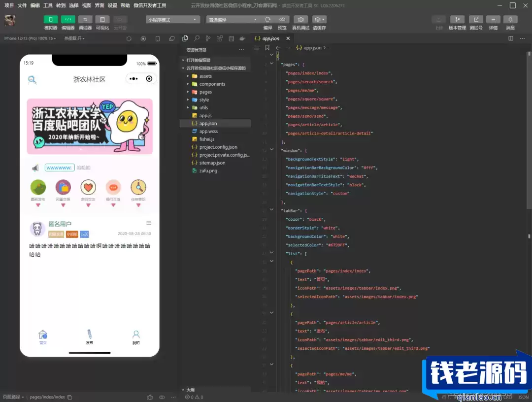The width and height of the screenshot is (532, 402).
Task: Open the Details icon
Action: pos(493,19)
